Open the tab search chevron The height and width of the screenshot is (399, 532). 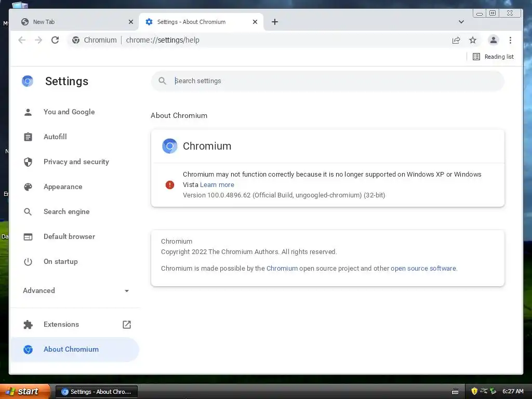pyautogui.click(x=461, y=22)
